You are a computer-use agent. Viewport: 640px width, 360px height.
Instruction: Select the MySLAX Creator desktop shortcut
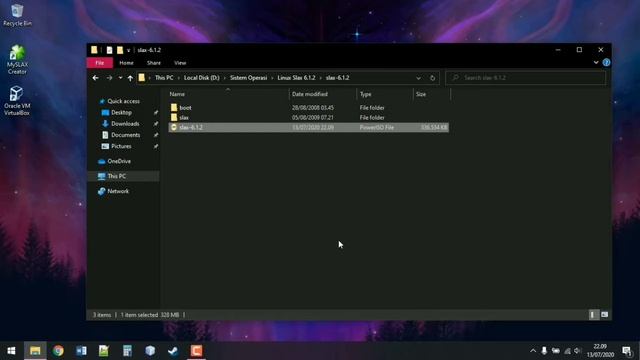point(17,60)
